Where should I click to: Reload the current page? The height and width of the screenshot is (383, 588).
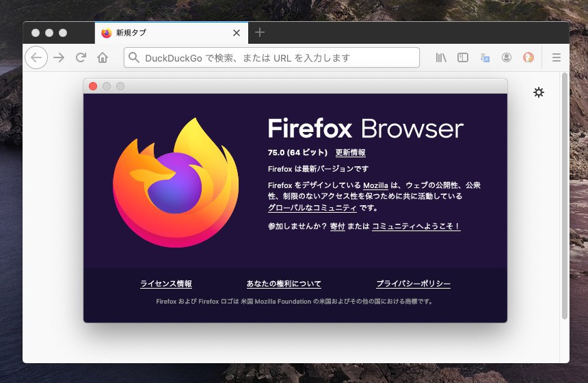click(81, 57)
